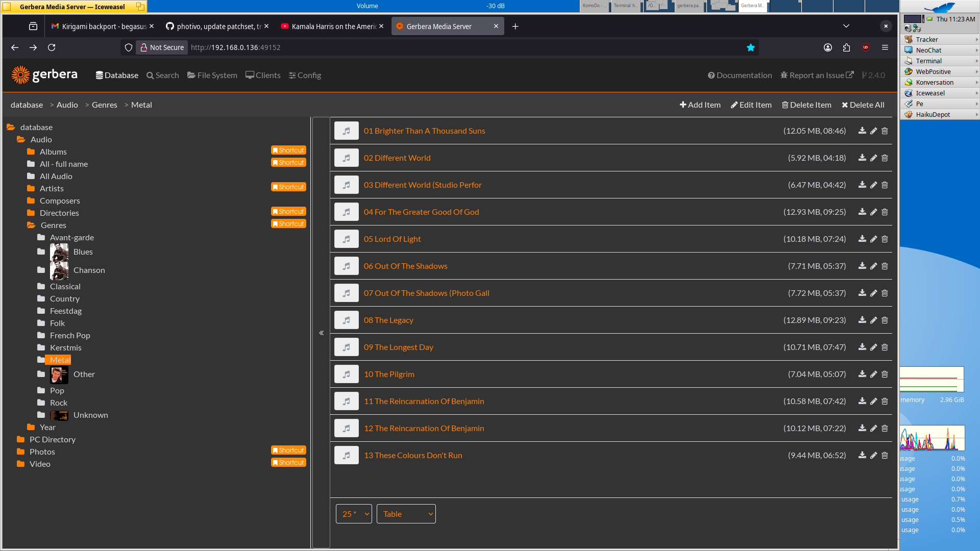The height and width of the screenshot is (551, 980).
Task: Toggle the Photos Shortcut badge
Action: [288, 450]
